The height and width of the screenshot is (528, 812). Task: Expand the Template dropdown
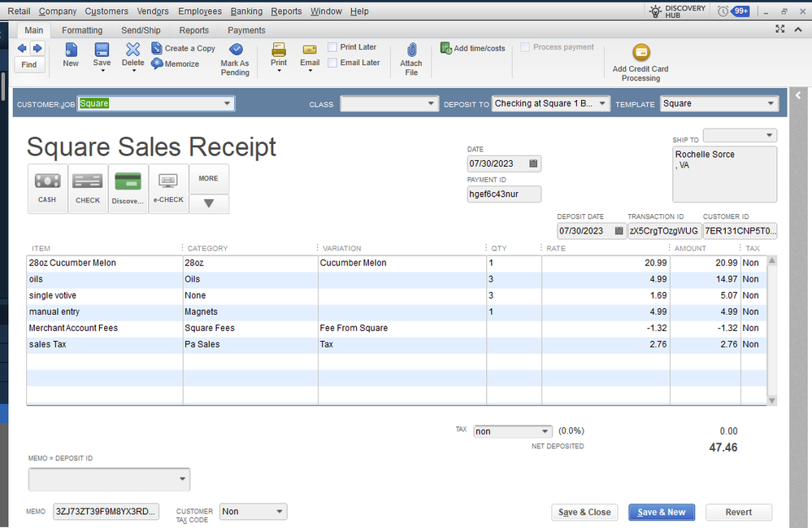pos(771,104)
